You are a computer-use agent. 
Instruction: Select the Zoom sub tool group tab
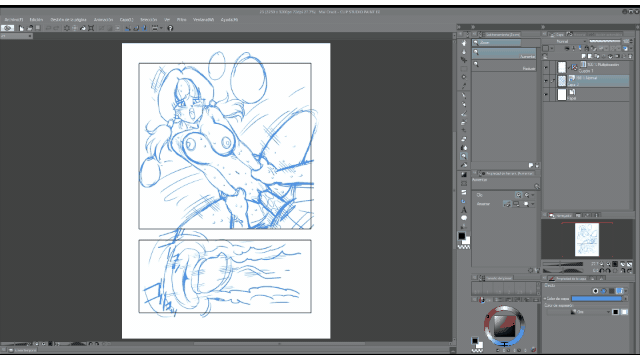click(x=497, y=42)
